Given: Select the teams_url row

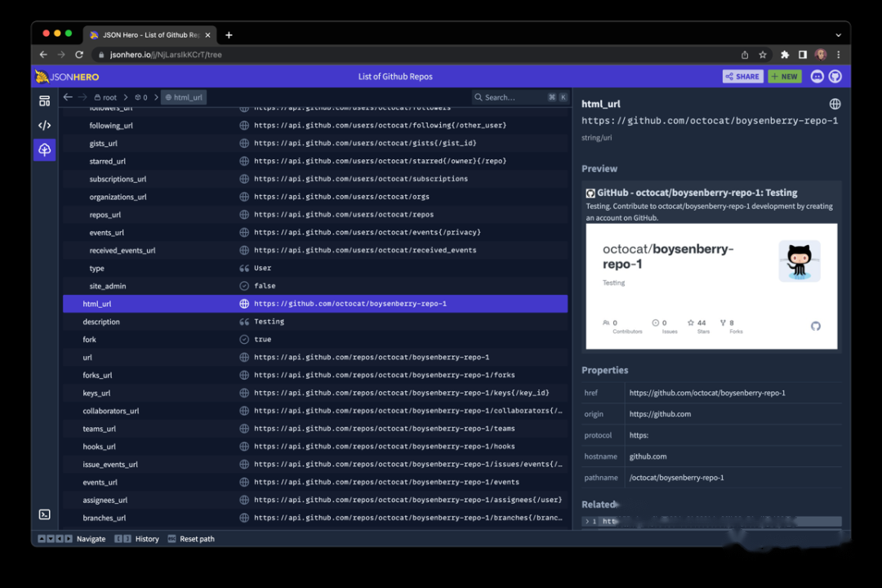Looking at the screenshot, I should [x=315, y=429].
